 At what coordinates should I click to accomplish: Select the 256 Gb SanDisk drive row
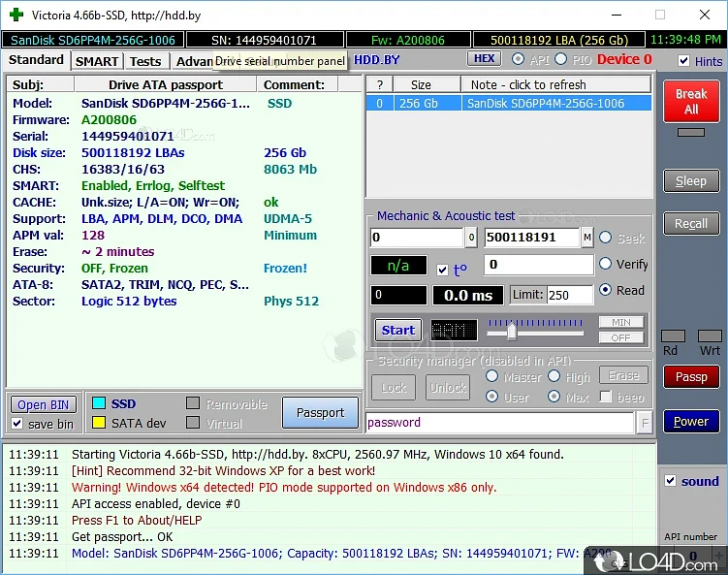(508, 103)
